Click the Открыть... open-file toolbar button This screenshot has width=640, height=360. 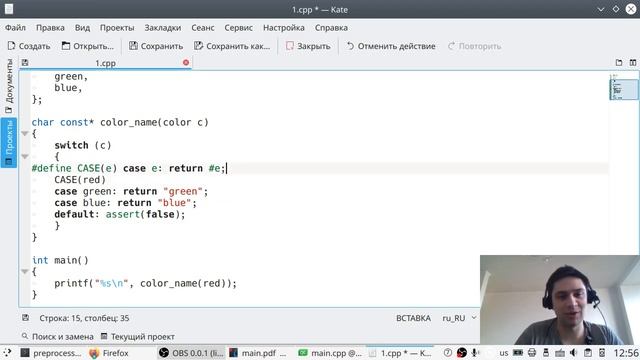(88, 46)
